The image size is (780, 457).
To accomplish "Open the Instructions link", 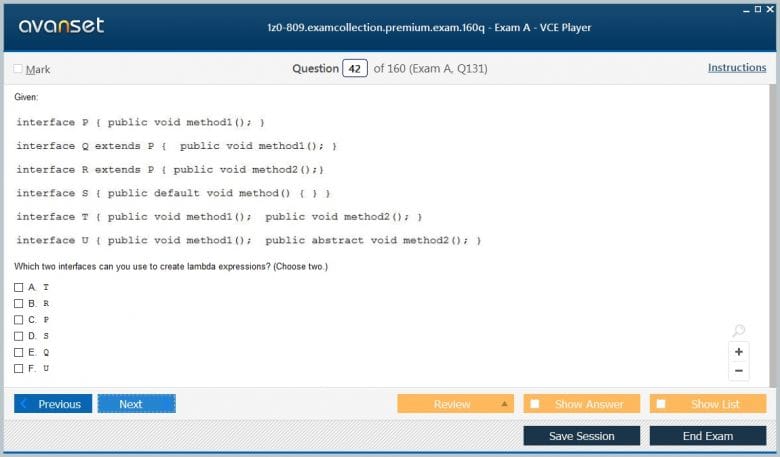I will (737, 68).
